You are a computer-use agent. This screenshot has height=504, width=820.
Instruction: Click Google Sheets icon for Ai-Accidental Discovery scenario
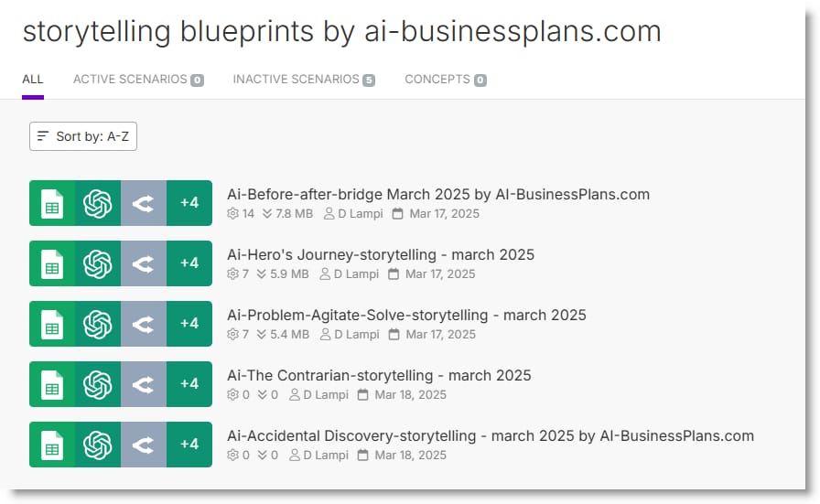[x=52, y=445]
